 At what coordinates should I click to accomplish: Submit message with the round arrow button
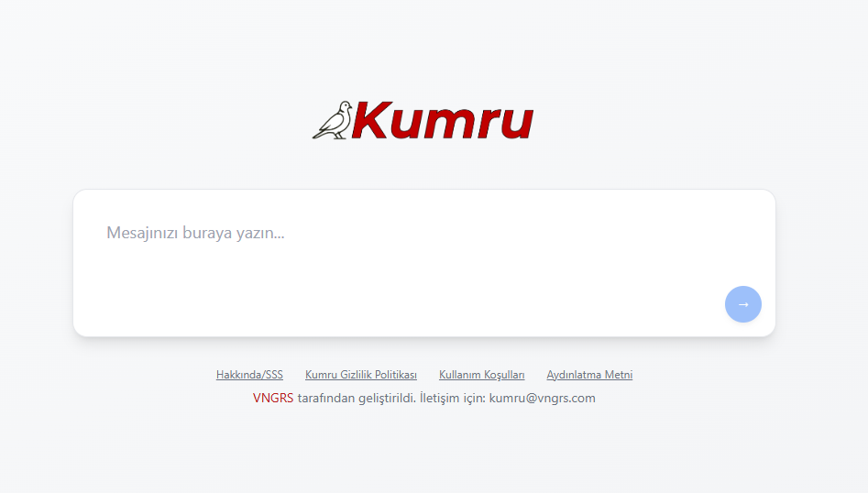742,304
